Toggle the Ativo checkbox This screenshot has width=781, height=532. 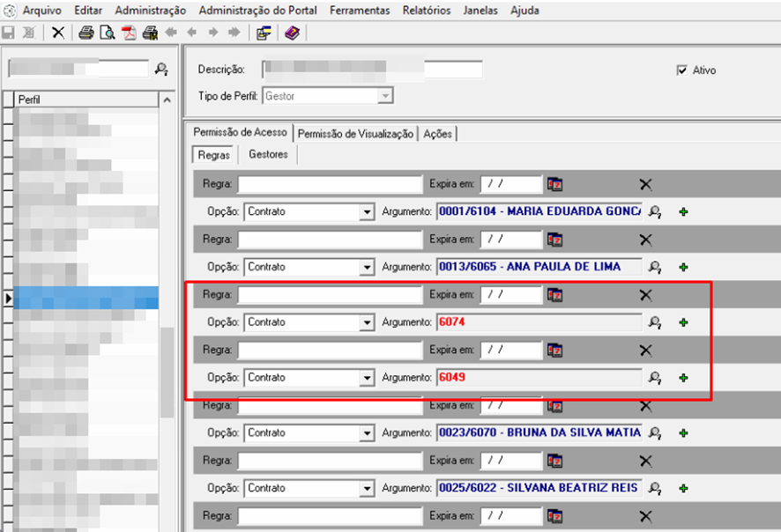[681, 70]
